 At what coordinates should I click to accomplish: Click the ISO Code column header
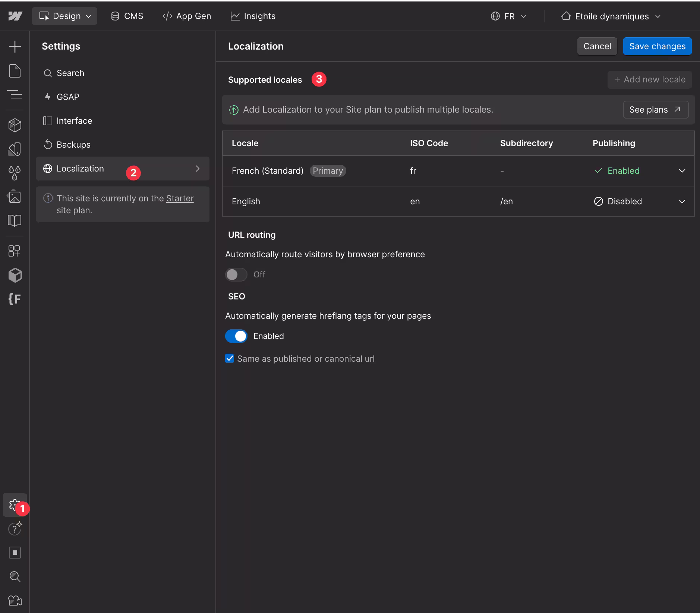429,143
